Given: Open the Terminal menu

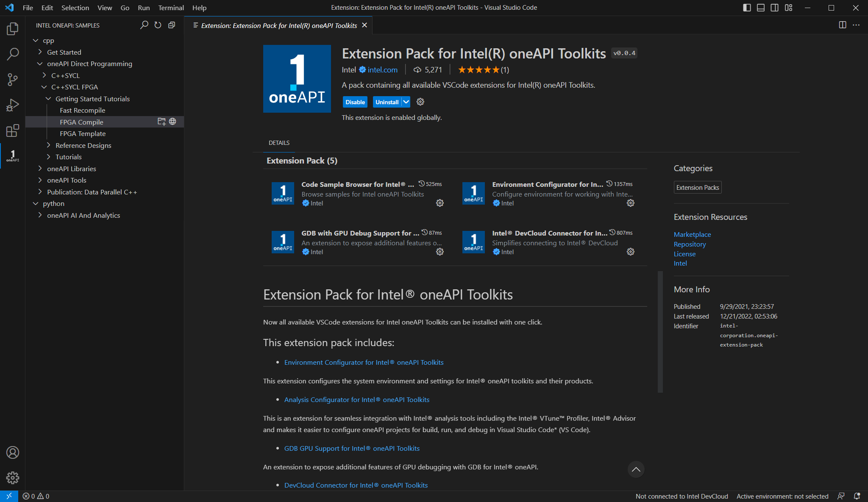Looking at the screenshot, I should (171, 8).
